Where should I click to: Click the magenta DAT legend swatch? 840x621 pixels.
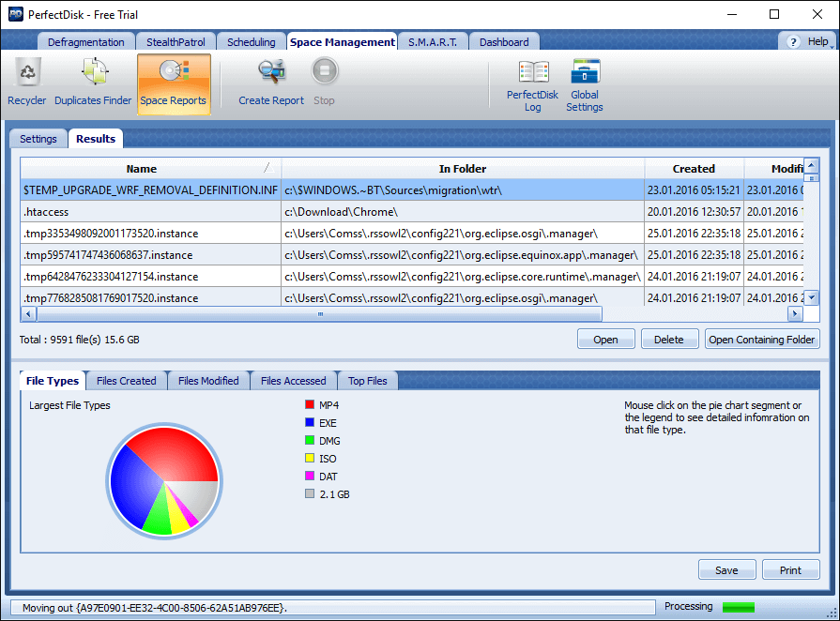point(310,476)
